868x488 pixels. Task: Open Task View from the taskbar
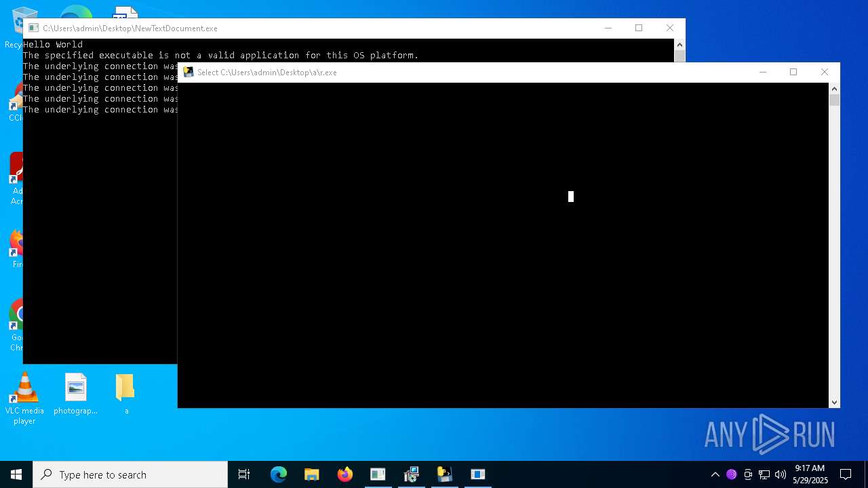(244, 474)
